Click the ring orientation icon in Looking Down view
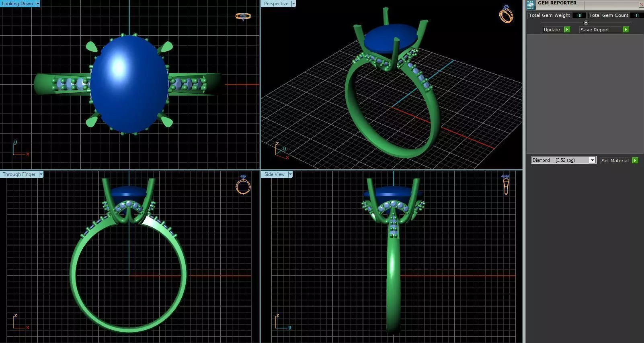 pyautogui.click(x=243, y=16)
